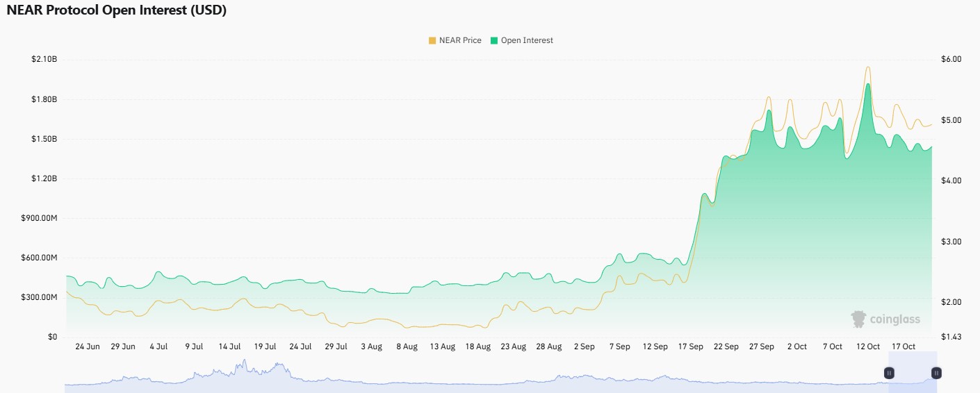The width and height of the screenshot is (980, 393).
Task: Click the 7 Oct date label
Action: click(x=832, y=346)
